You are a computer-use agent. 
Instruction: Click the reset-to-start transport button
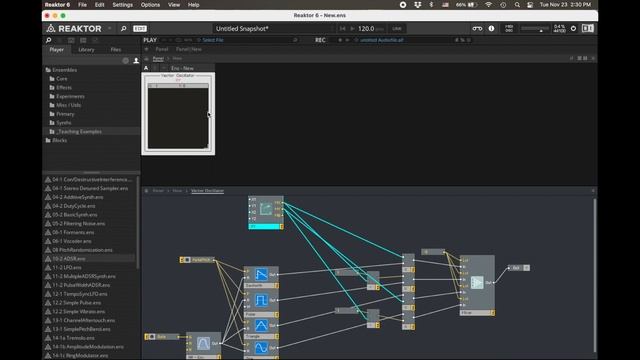[x=342, y=29]
